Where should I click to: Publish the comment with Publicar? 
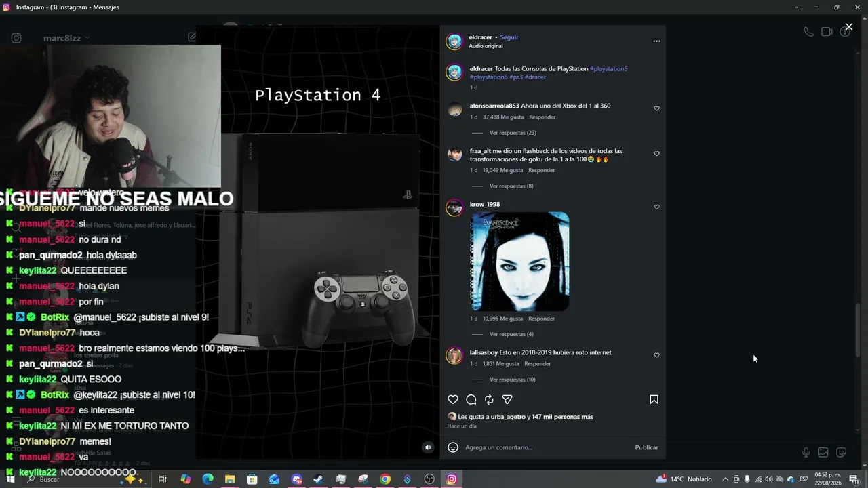coord(647,447)
